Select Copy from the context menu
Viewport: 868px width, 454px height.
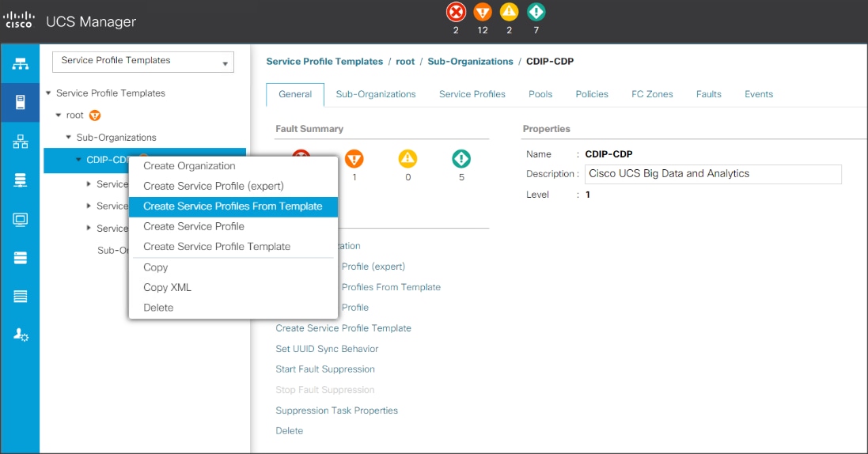click(x=233, y=267)
